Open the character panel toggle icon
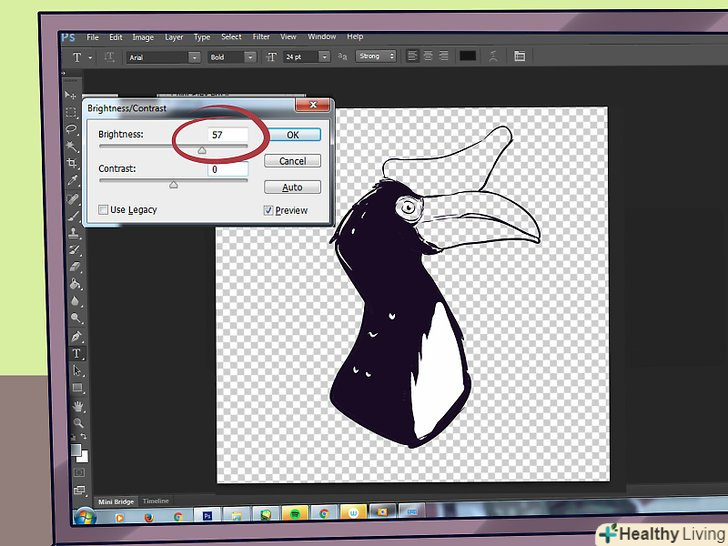 pyautogui.click(x=518, y=56)
